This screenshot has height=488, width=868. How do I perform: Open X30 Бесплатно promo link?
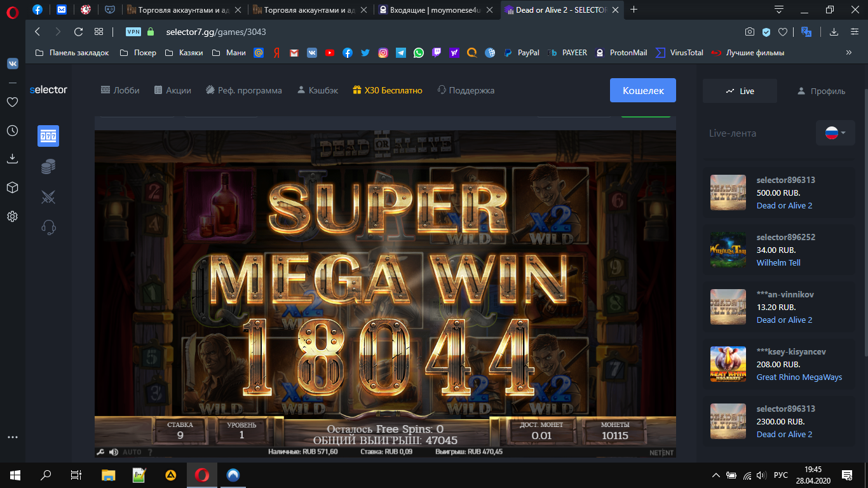388,90
